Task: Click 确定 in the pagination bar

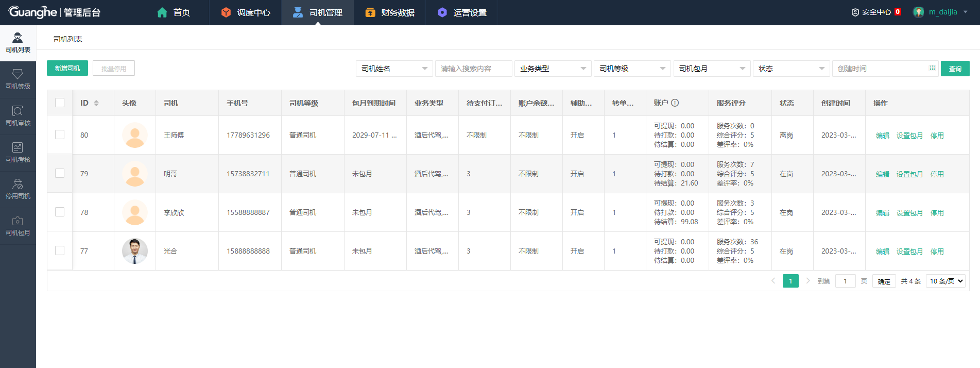Action: 884,281
